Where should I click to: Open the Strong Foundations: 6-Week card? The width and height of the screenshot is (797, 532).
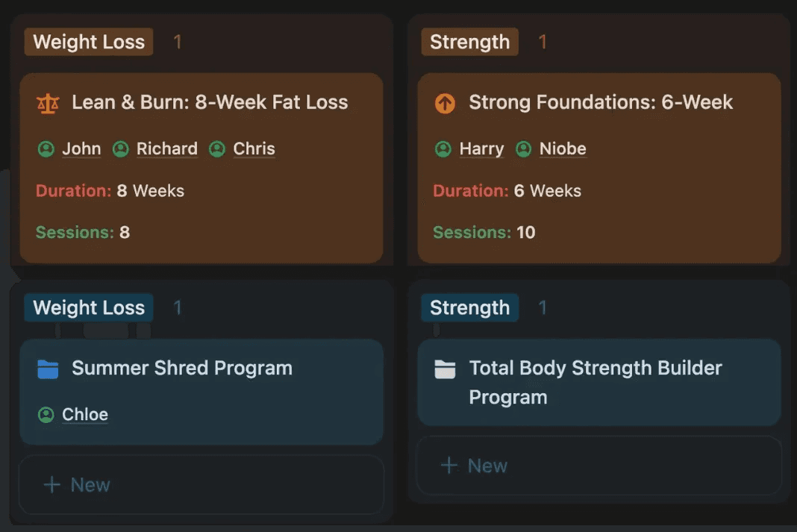[600, 102]
